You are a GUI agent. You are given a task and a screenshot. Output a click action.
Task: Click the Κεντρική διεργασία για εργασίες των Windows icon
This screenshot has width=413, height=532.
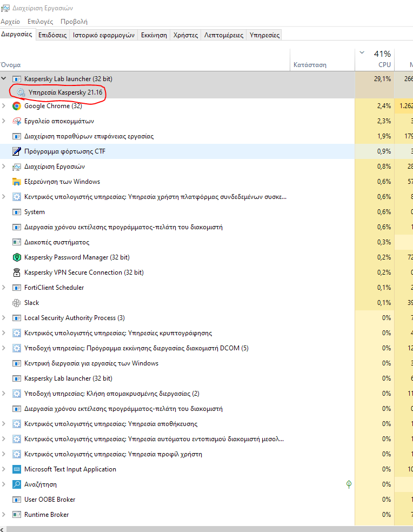point(17,363)
